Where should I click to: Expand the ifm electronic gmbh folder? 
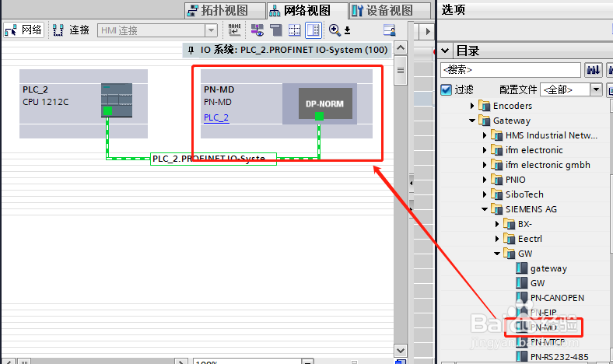pos(485,165)
